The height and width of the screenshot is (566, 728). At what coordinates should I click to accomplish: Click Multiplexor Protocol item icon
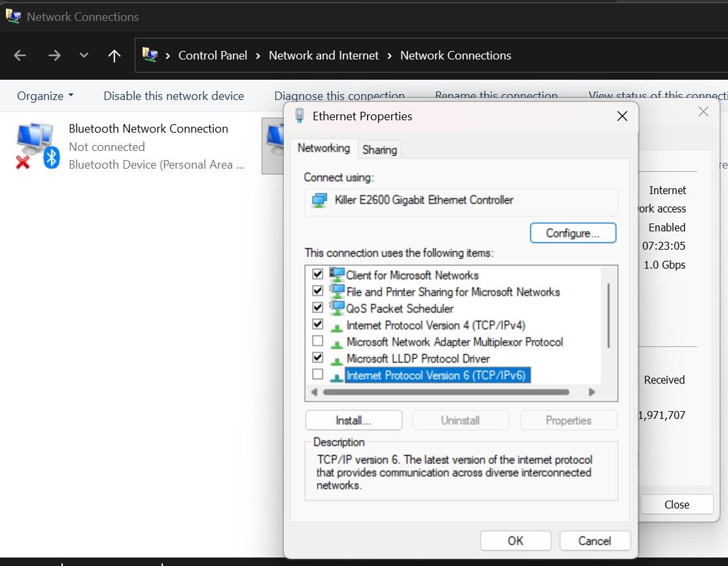point(337,344)
